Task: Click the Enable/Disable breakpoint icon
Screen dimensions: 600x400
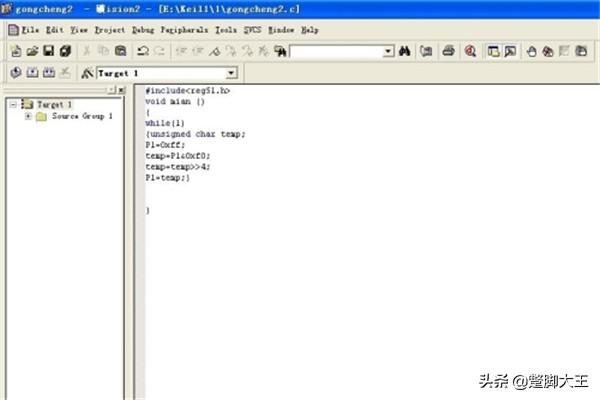Action: (x=564, y=51)
